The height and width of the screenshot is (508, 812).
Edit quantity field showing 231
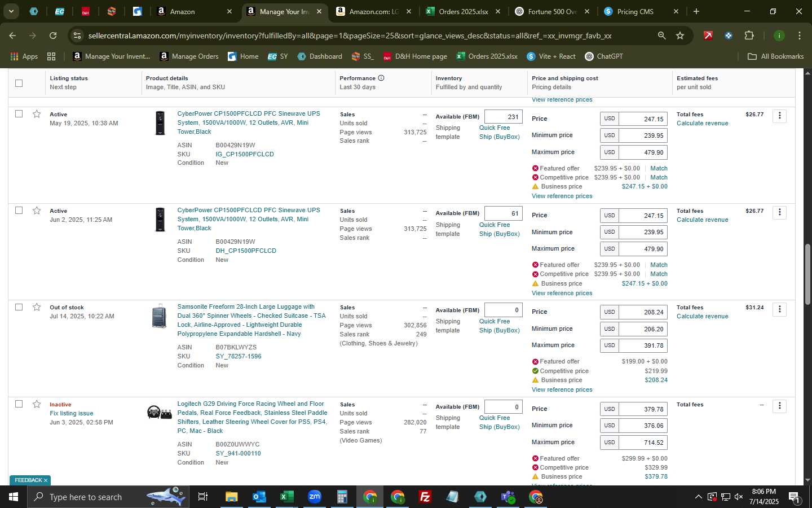pyautogui.click(x=504, y=117)
